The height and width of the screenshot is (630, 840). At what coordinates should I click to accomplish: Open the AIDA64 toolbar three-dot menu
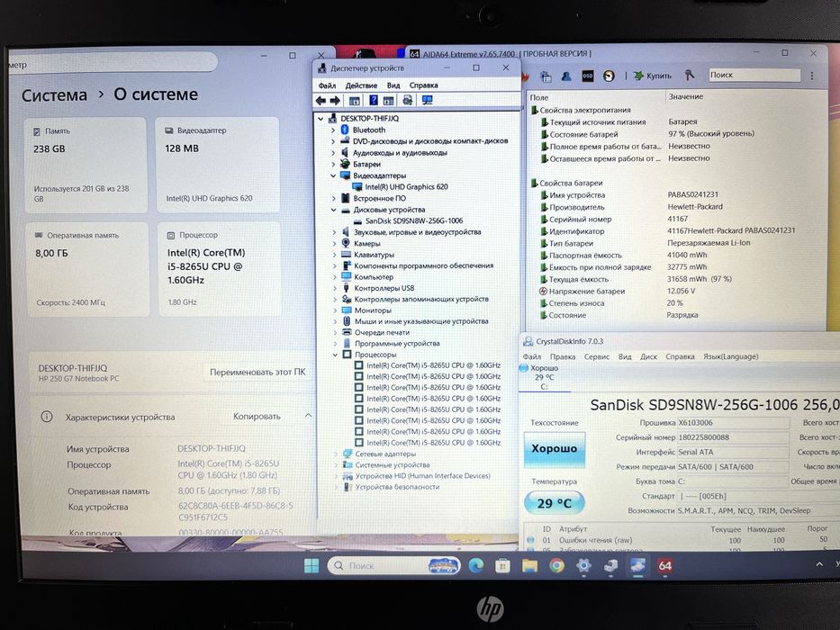[x=812, y=76]
